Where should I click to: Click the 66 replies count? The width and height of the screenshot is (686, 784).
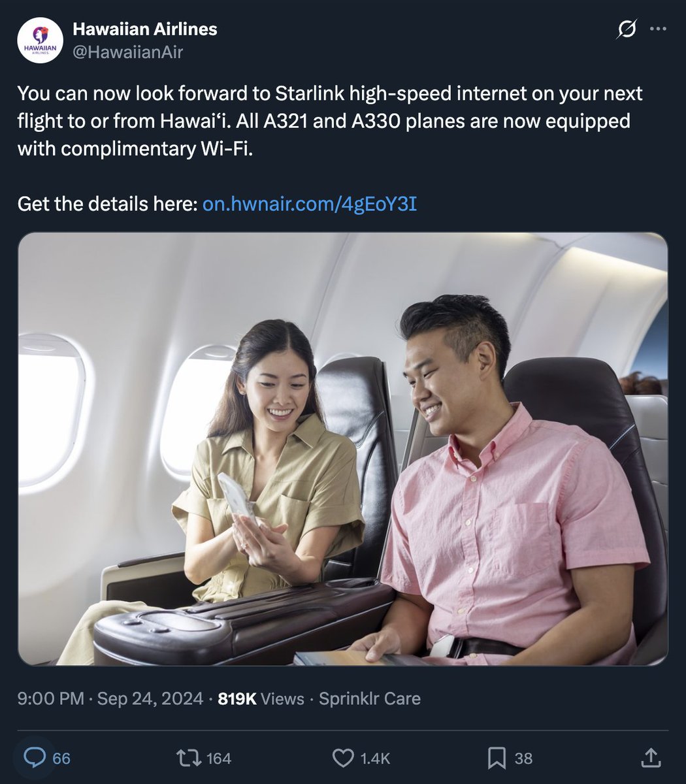tap(61, 759)
